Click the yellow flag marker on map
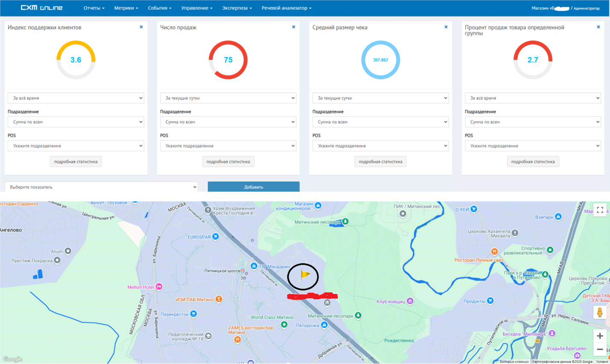This screenshot has width=610, height=364. tap(305, 275)
